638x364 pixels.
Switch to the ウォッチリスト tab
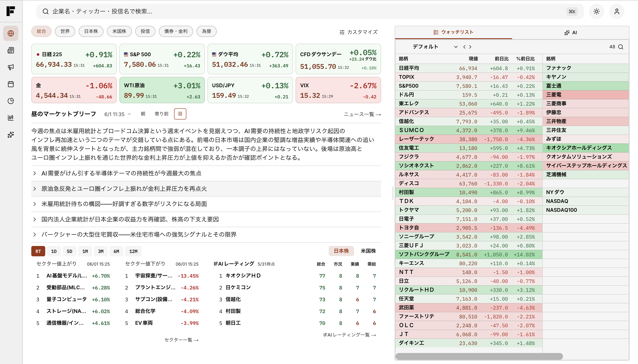[453, 32]
